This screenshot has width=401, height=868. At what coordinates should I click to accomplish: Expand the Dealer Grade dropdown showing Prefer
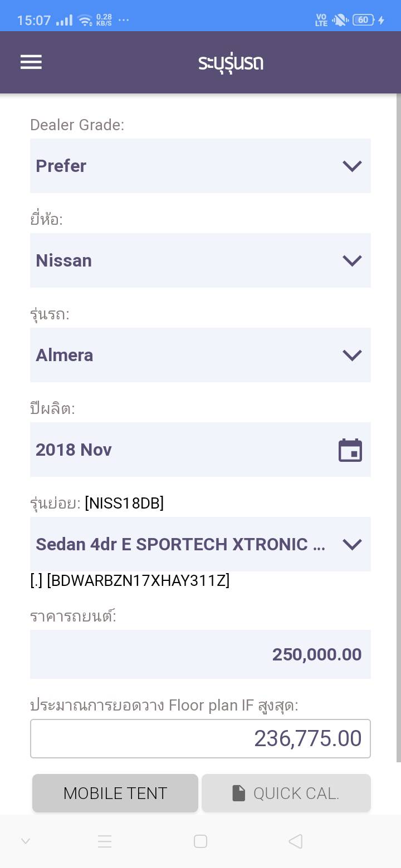point(200,166)
